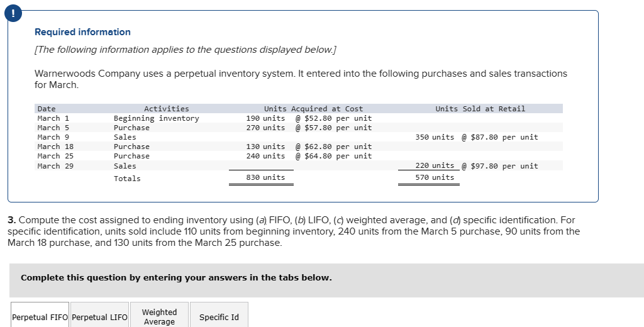Screen dimensions: 644x327
Task: Click the March 18 Purchase activity cell
Action: click(131, 147)
